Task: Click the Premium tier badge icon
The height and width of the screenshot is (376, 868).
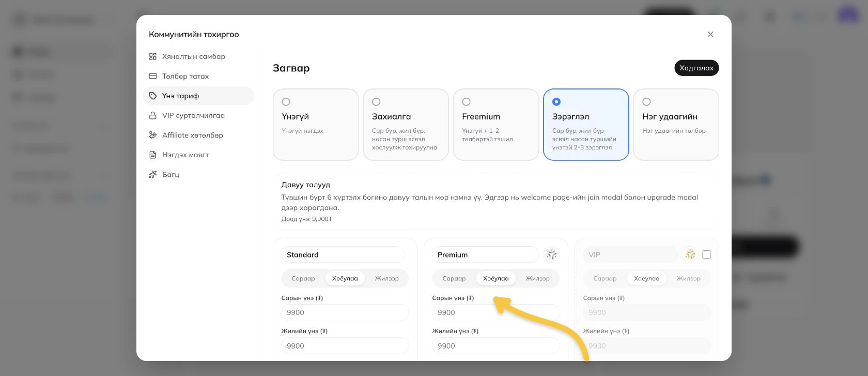Action: coord(552,254)
